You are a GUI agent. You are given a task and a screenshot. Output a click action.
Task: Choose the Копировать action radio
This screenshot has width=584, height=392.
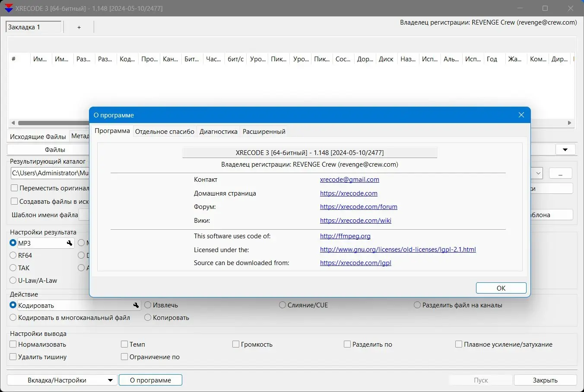tap(148, 318)
